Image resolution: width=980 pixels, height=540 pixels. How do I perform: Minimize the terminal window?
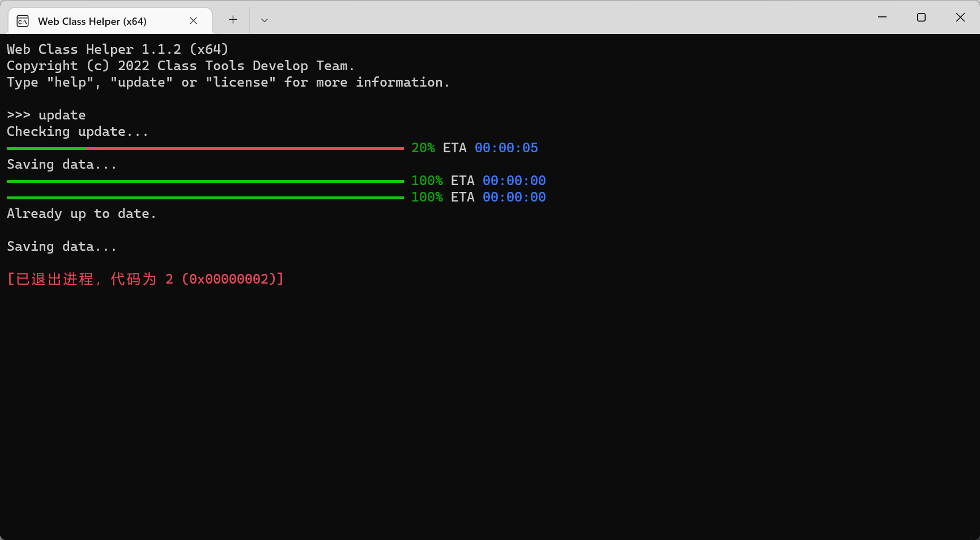click(882, 18)
